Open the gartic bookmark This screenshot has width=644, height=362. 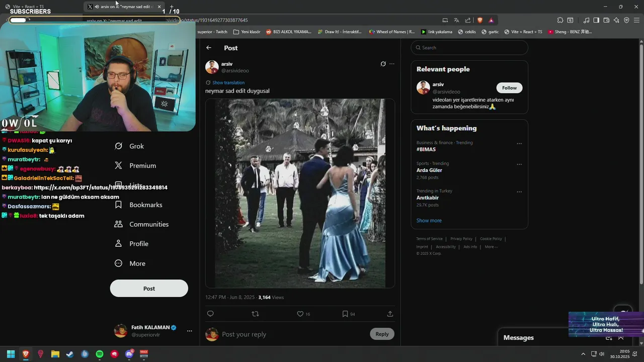click(x=490, y=32)
